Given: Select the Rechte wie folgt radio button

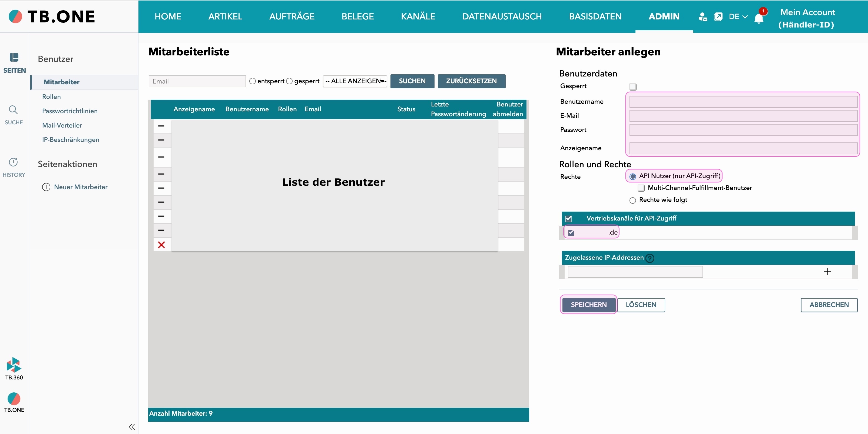Looking at the screenshot, I should (632, 200).
